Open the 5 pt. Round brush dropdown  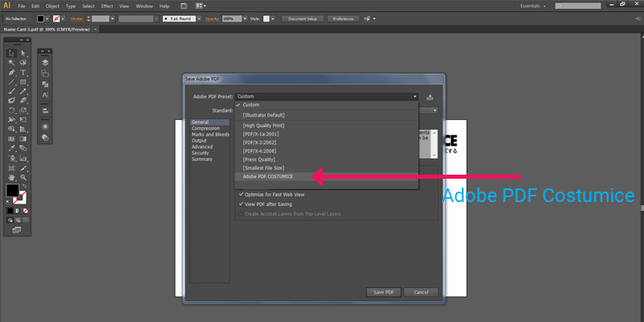click(199, 19)
